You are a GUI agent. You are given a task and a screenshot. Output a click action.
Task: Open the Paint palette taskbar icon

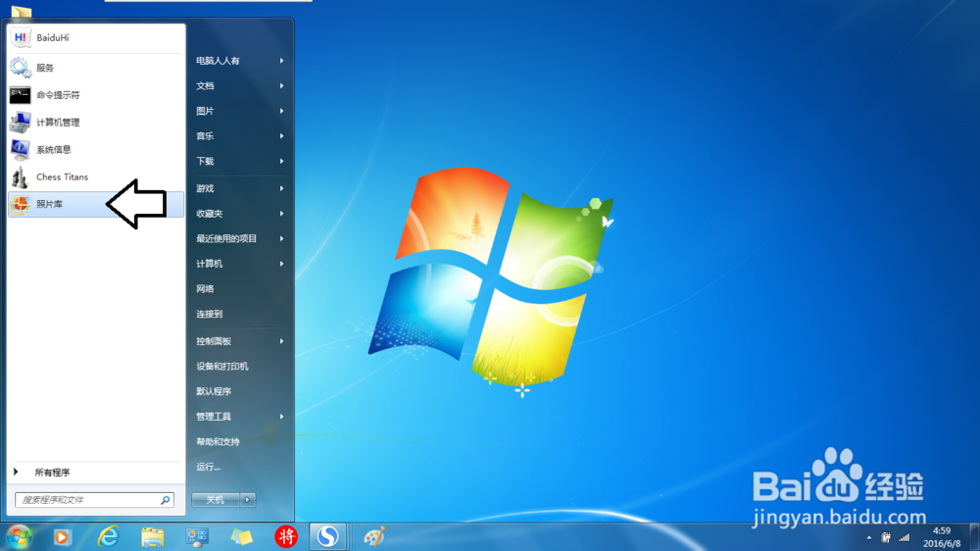point(374,536)
